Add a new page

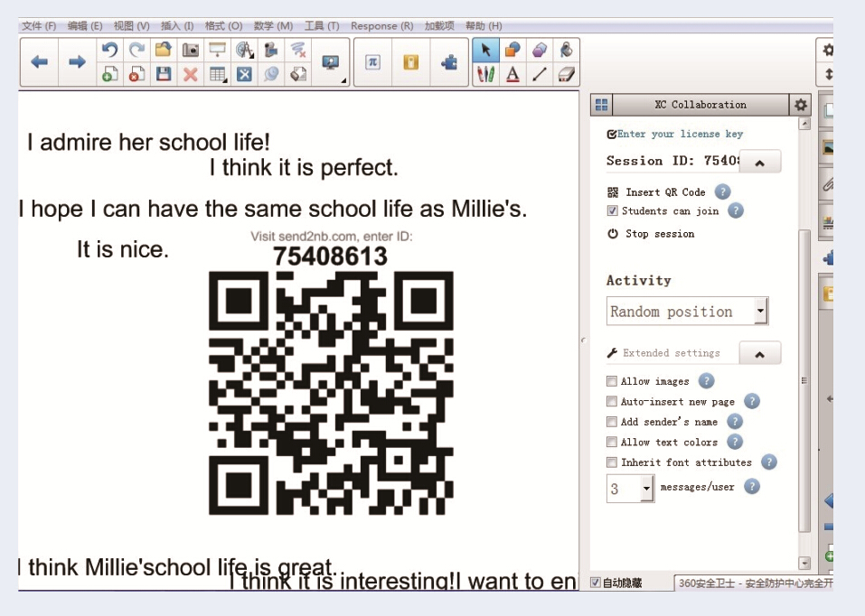tap(109, 74)
